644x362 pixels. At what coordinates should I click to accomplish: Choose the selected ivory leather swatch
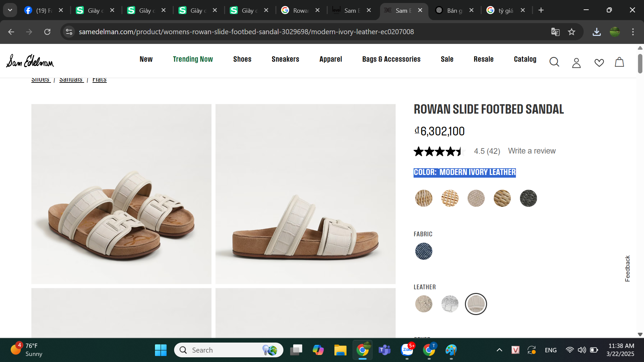476,304
